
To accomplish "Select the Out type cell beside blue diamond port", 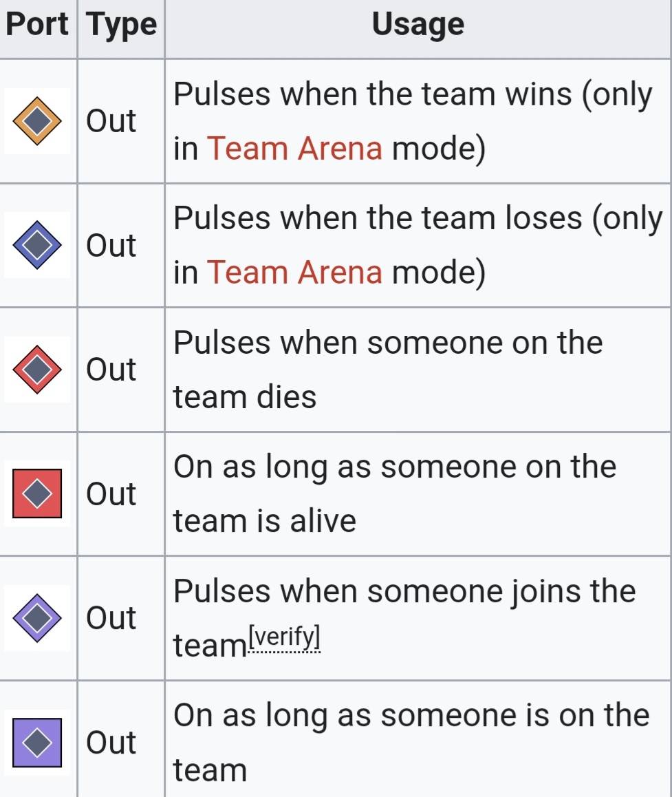I will coord(111,246).
